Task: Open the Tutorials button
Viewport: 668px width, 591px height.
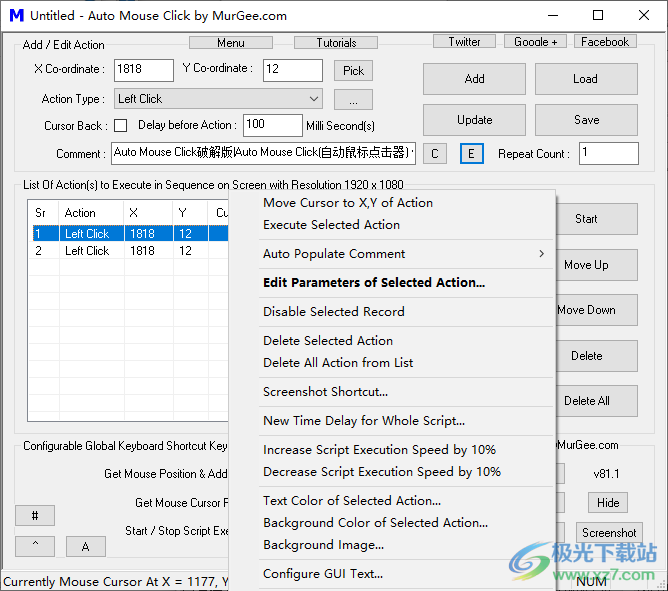Action: [x=336, y=43]
